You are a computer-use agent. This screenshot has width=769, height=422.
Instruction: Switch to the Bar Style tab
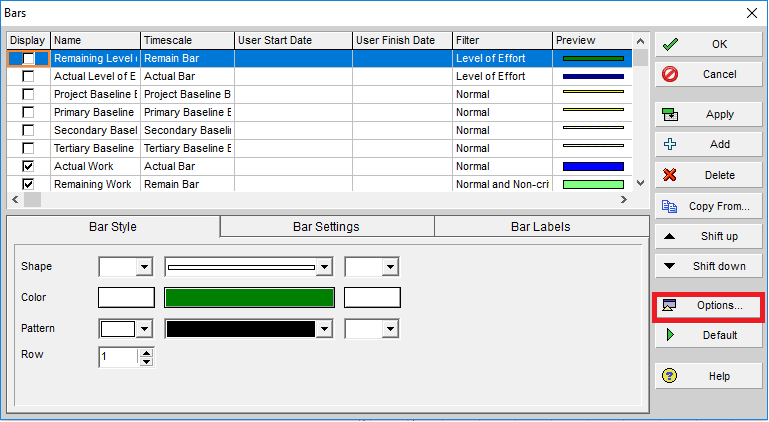click(x=113, y=227)
